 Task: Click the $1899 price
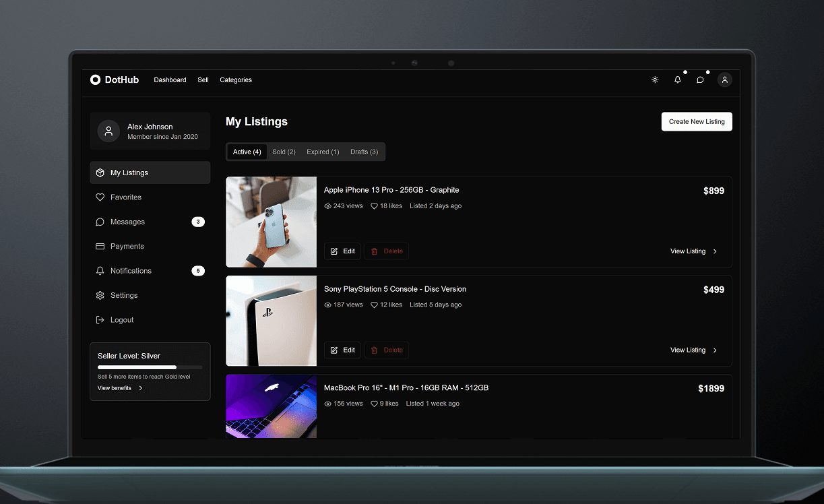pos(711,389)
